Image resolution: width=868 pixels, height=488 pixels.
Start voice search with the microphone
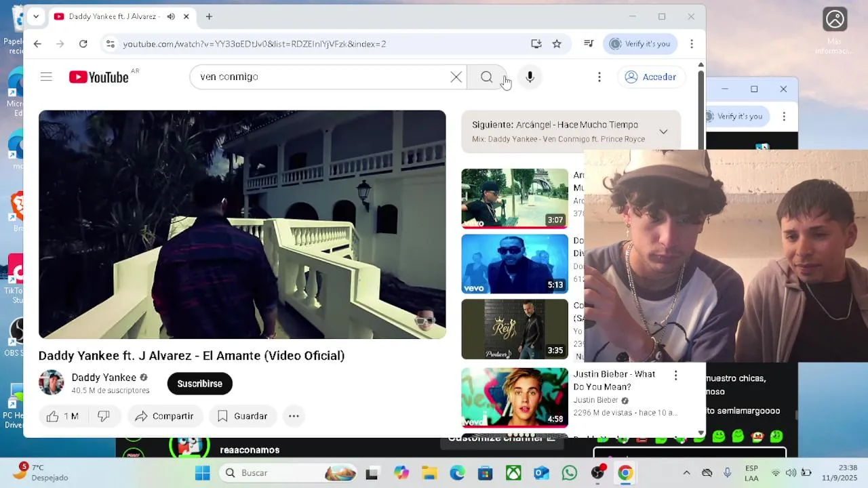(530, 77)
